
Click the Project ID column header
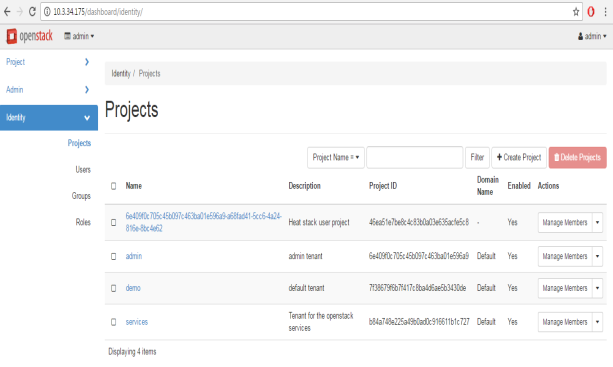point(383,186)
